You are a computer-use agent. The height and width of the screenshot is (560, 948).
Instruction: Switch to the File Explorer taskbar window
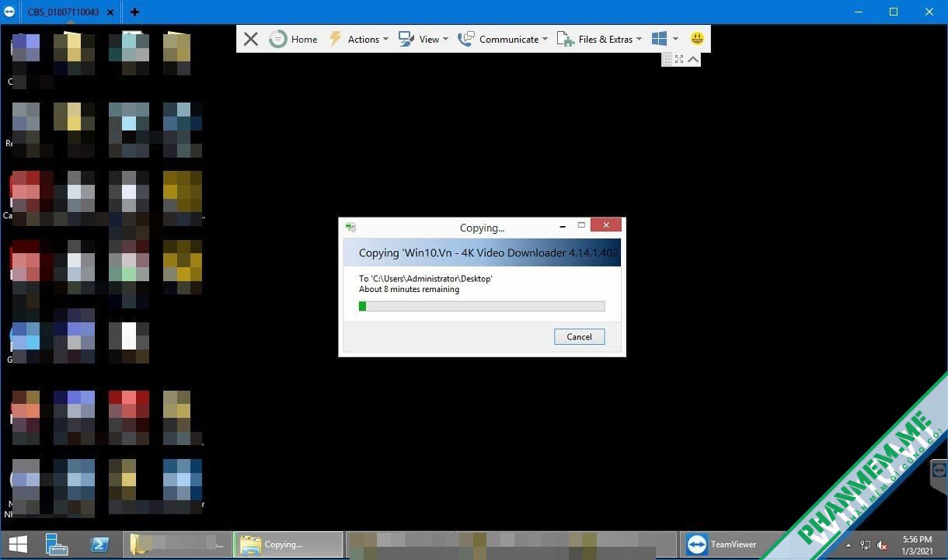pos(178,544)
